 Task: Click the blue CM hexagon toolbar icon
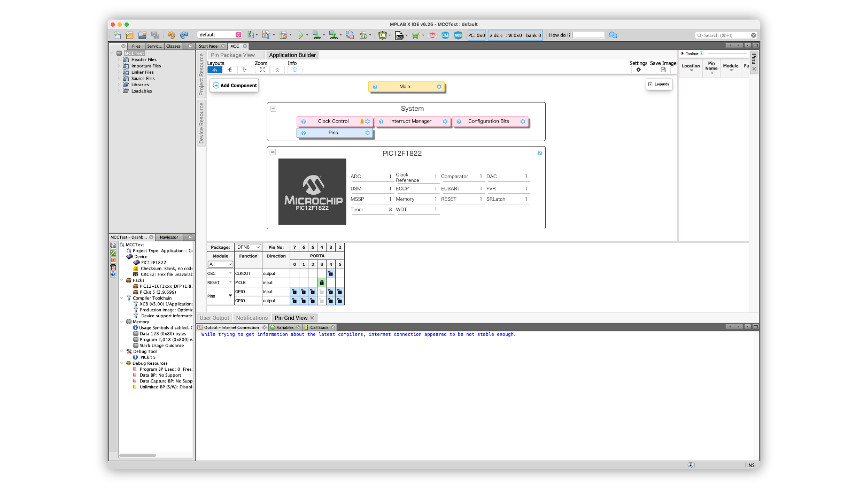(445, 35)
